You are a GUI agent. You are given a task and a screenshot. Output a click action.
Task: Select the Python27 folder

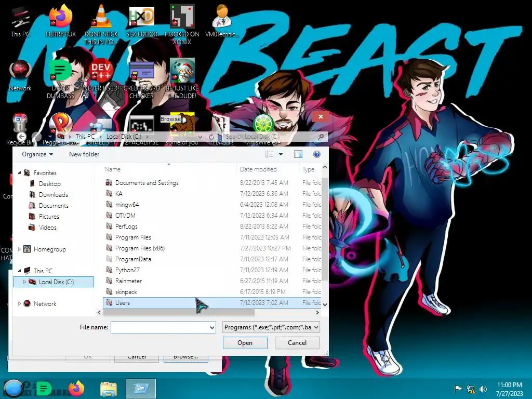point(212,270)
